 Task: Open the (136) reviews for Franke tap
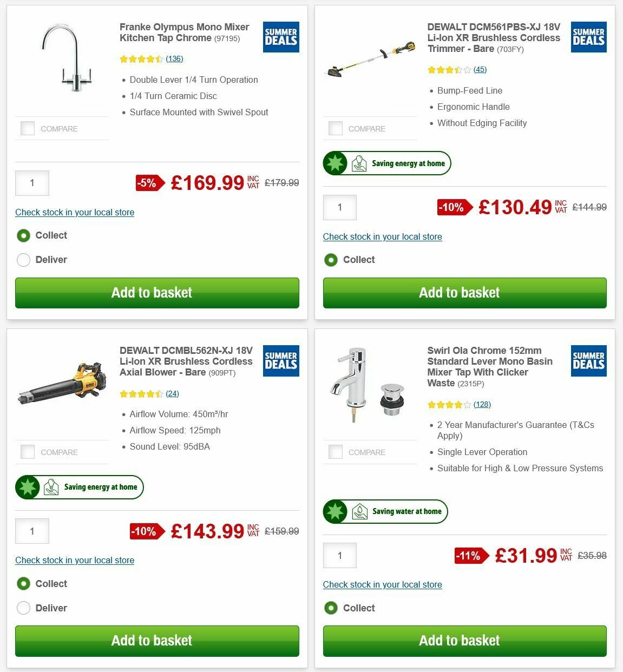[174, 58]
